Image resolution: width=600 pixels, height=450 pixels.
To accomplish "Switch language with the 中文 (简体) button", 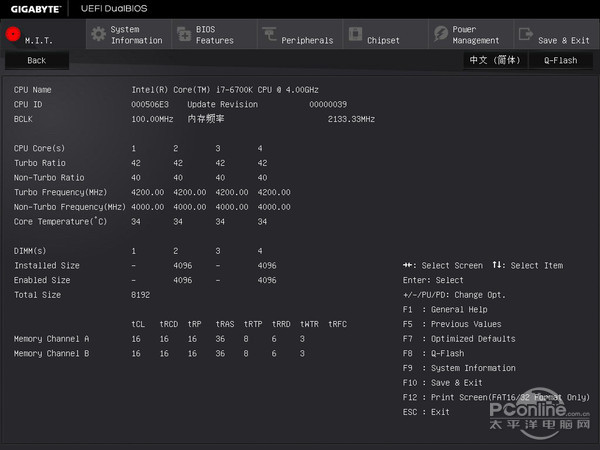I will point(495,60).
